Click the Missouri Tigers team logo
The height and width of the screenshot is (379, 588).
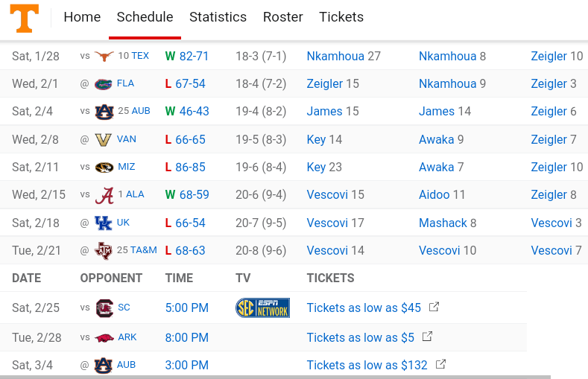(x=104, y=167)
